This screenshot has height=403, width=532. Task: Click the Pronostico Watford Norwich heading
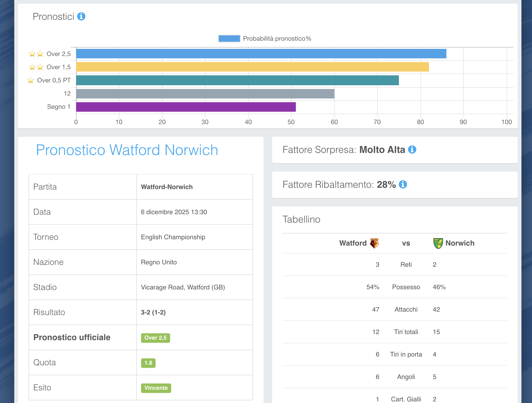[127, 150]
